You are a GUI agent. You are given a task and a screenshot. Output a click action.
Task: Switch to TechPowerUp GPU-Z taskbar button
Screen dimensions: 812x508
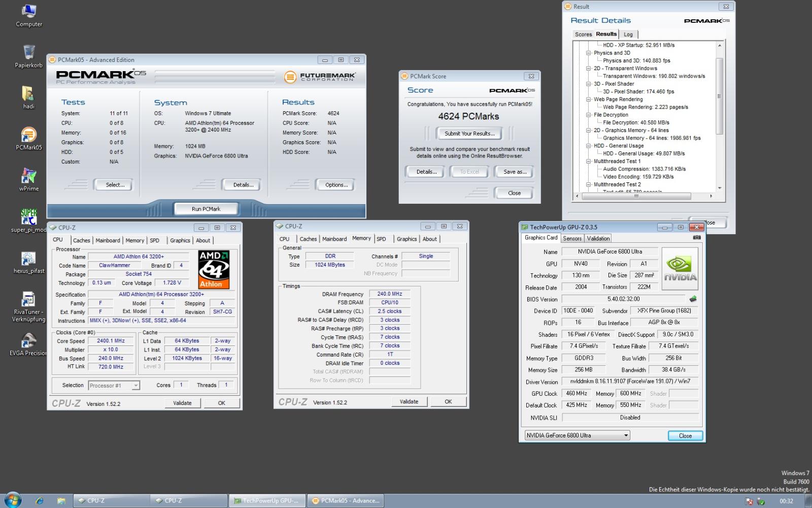[x=267, y=500]
